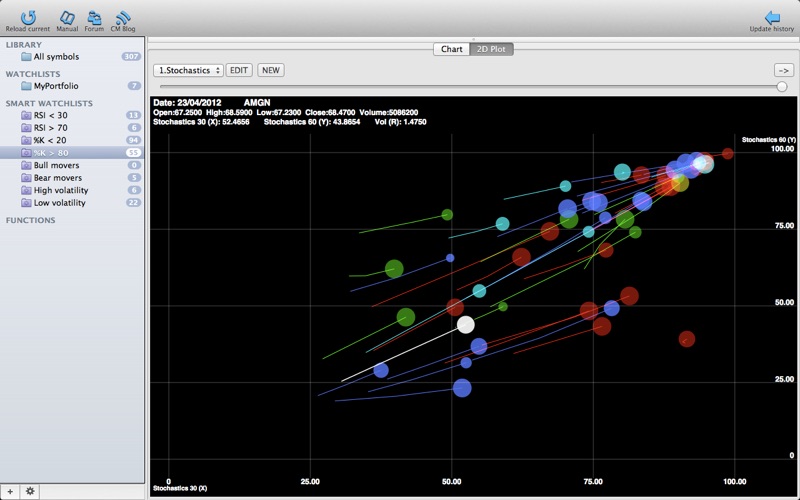Open the gear settings menu in sidebar
Image resolution: width=800 pixels, height=500 pixels.
(x=30, y=491)
